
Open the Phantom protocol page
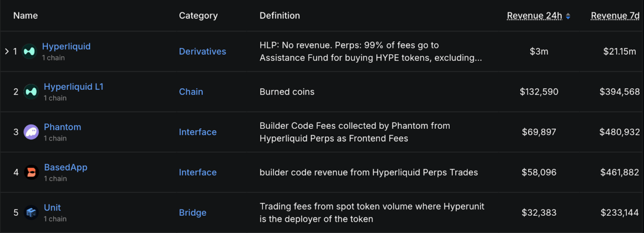coord(62,127)
